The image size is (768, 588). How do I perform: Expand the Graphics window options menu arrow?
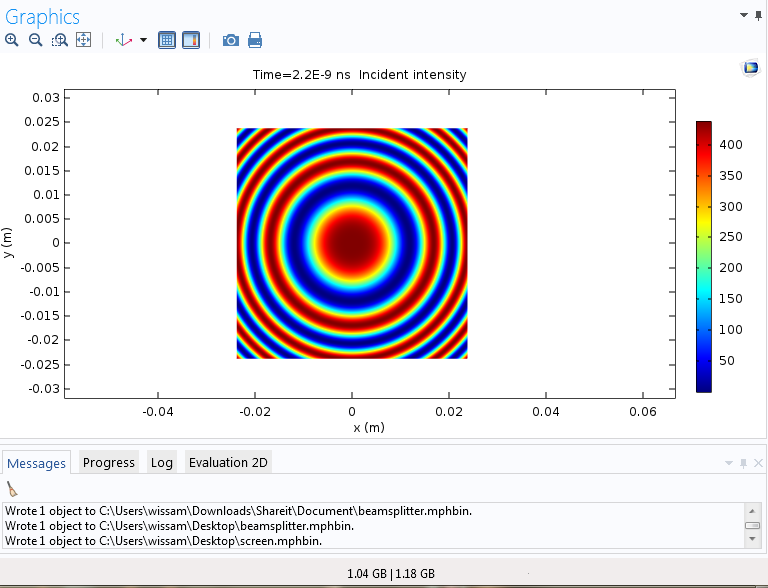743,15
